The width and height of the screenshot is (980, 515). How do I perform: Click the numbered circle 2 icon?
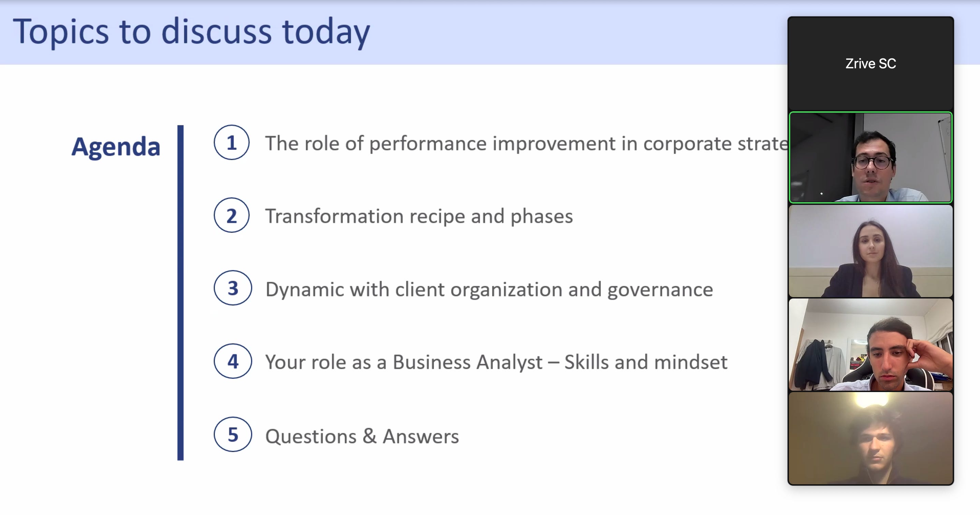[231, 215]
